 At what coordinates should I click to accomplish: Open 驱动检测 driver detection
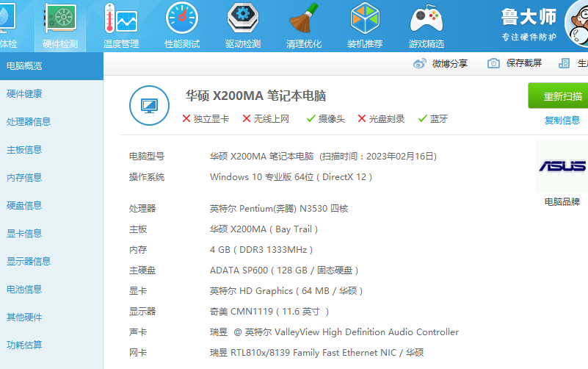click(x=243, y=26)
